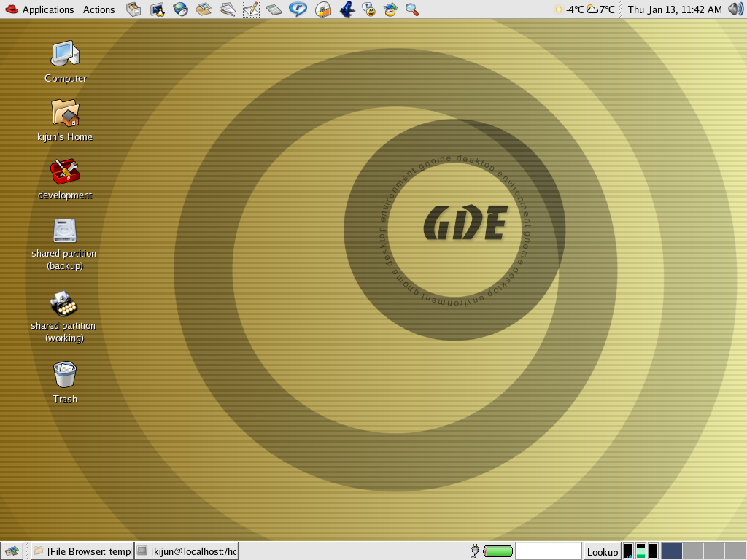Click the show desktop button

(x=12, y=551)
